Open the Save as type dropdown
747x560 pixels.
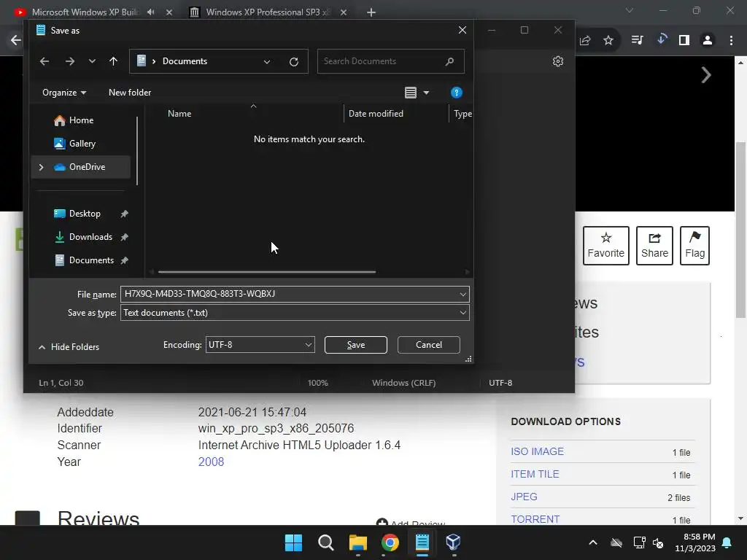[295, 312]
